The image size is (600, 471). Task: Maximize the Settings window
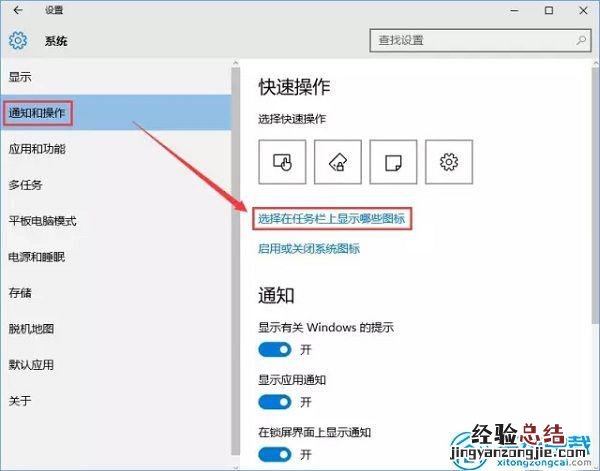(x=549, y=10)
